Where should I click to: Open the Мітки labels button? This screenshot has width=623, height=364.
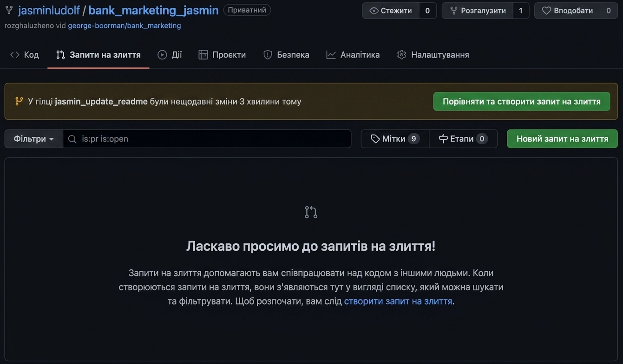(395, 139)
